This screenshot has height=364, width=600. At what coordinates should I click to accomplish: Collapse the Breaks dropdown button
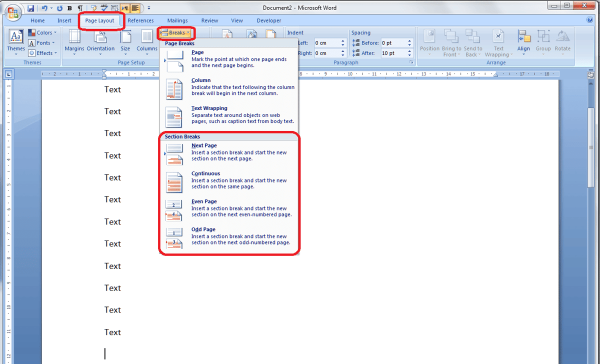coord(175,33)
